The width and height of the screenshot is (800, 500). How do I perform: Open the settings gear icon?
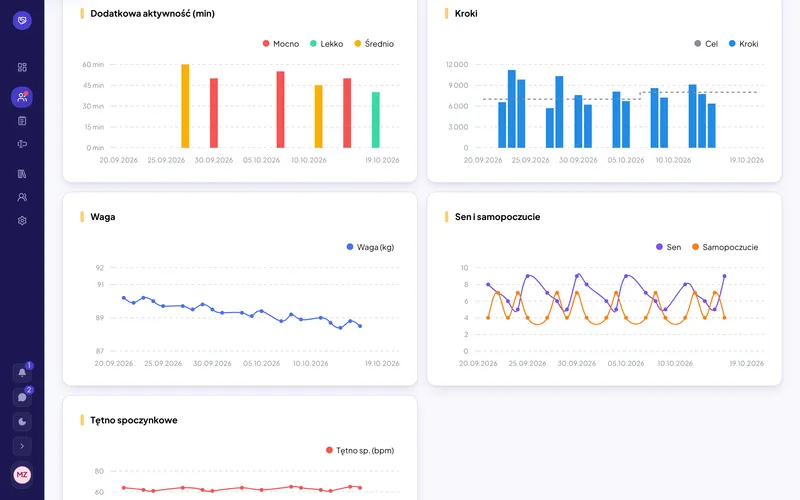pyautogui.click(x=22, y=220)
